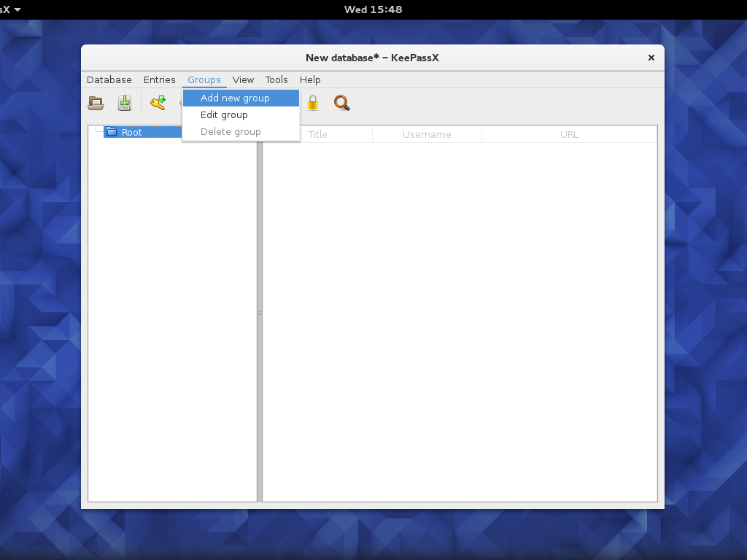Click the clock showing Wed 15:48

373,9
